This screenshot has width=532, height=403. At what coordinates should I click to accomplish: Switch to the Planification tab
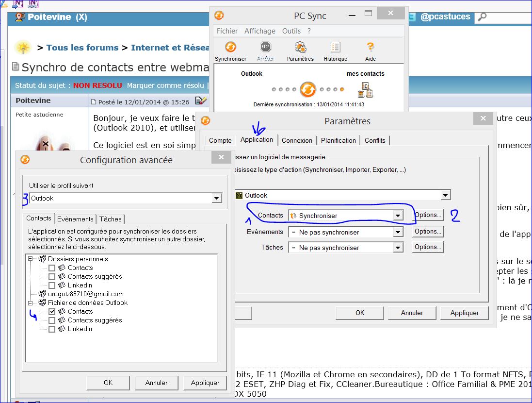[x=338, y=140]
